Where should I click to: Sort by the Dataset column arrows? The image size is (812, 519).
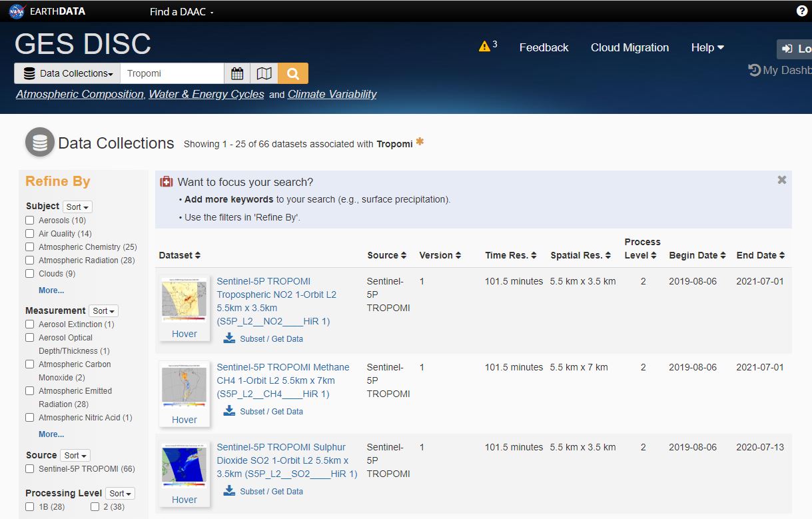pyautogui.click(x=198, y=256)
